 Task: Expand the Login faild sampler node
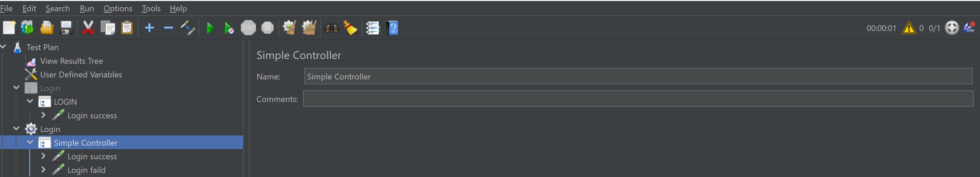pos(43,170)
